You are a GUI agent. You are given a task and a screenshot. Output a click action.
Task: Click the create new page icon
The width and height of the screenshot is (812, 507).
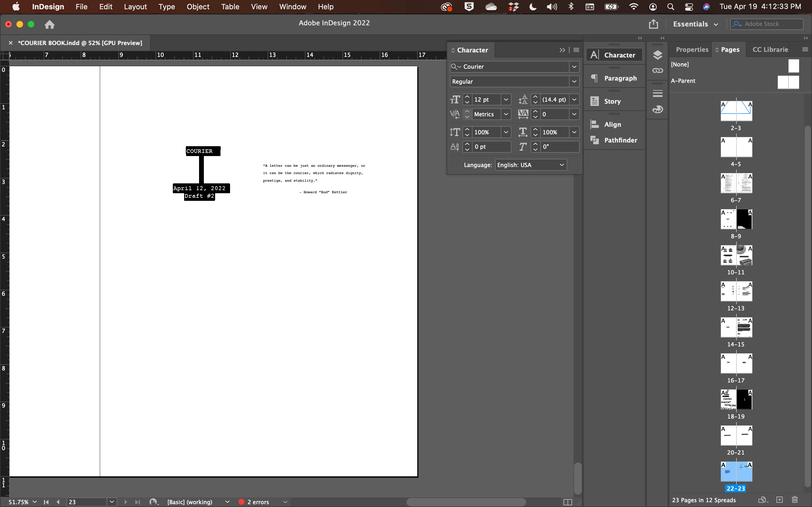click(780, 500)
